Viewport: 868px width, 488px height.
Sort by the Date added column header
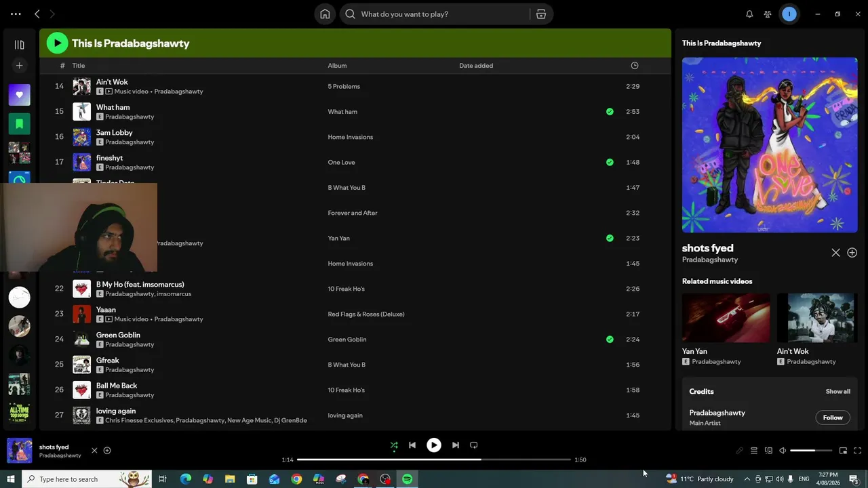tap(476, 66)
